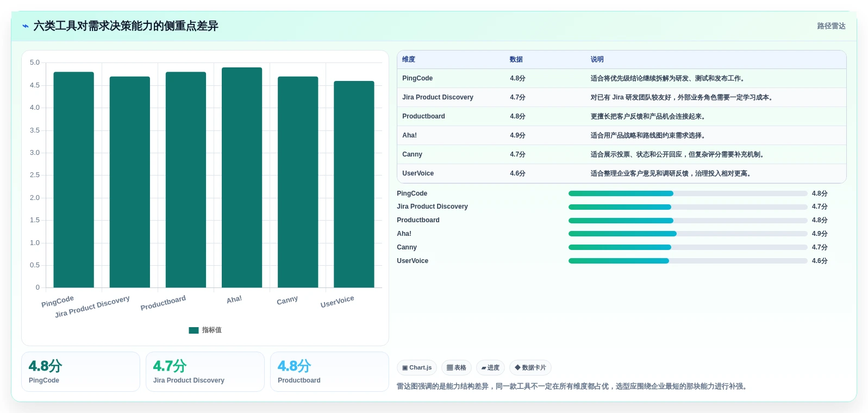This screenshot has height=413, width=868.
Task: Click the footer note starting 雷达图强调的是
Action: pos(573,386)
